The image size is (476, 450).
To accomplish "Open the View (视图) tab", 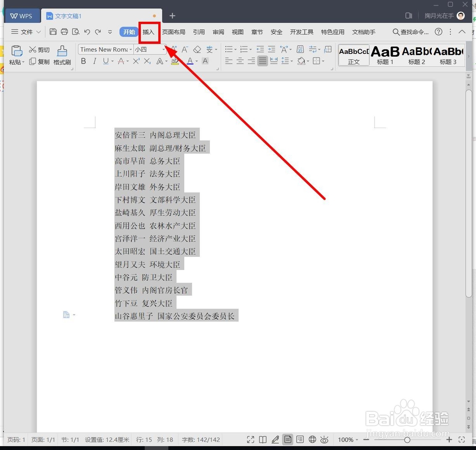I will click(x=238, y=32).
